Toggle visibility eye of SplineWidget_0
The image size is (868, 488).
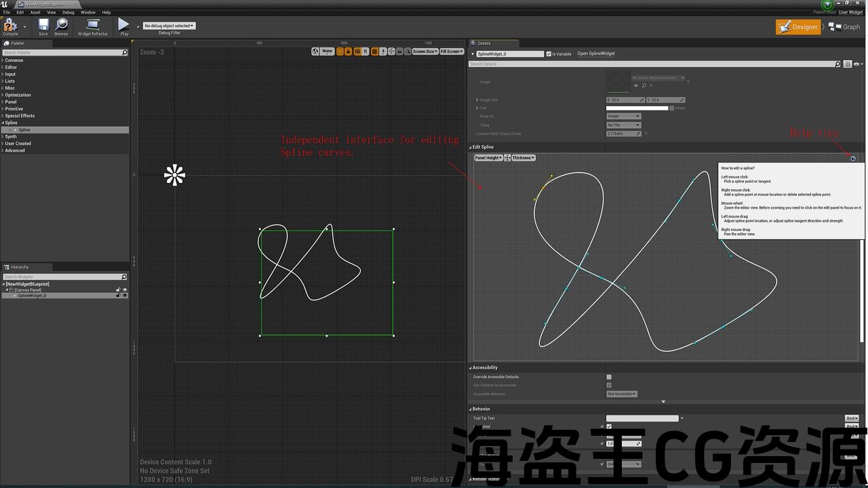coord(125,296)
